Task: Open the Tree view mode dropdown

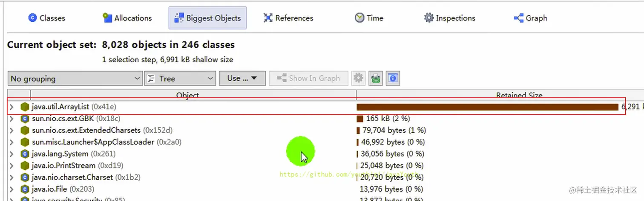Action: (x=180, y=79)
